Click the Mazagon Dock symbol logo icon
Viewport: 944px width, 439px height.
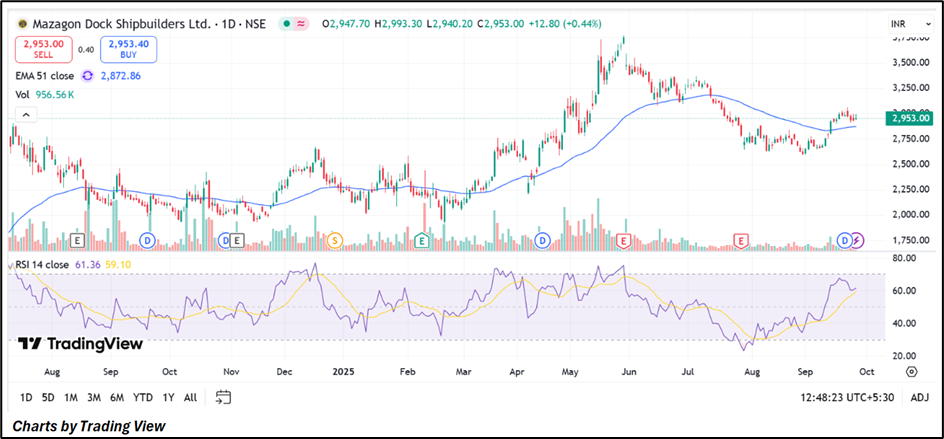[x=22, y=24]
